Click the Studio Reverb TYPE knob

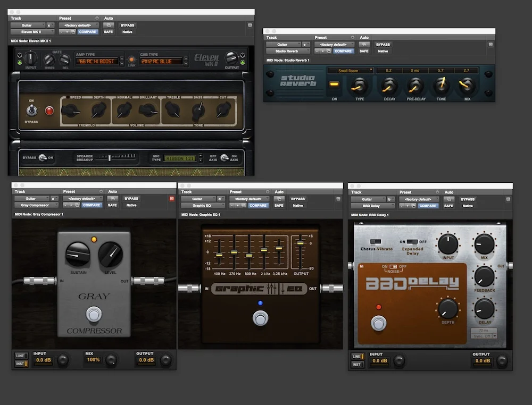click(x=359, y=86)
